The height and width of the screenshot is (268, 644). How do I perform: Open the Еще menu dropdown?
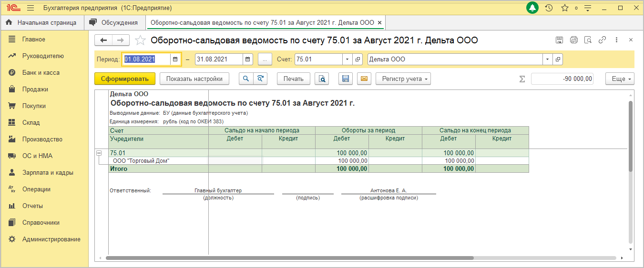pyautogui.click(x=620, y=79)
